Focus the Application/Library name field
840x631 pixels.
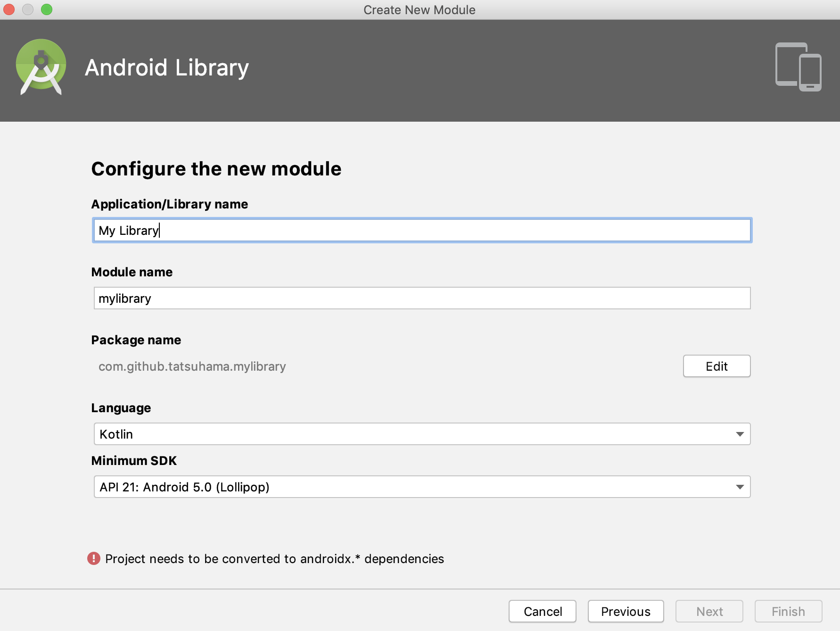tap(422, 230)
